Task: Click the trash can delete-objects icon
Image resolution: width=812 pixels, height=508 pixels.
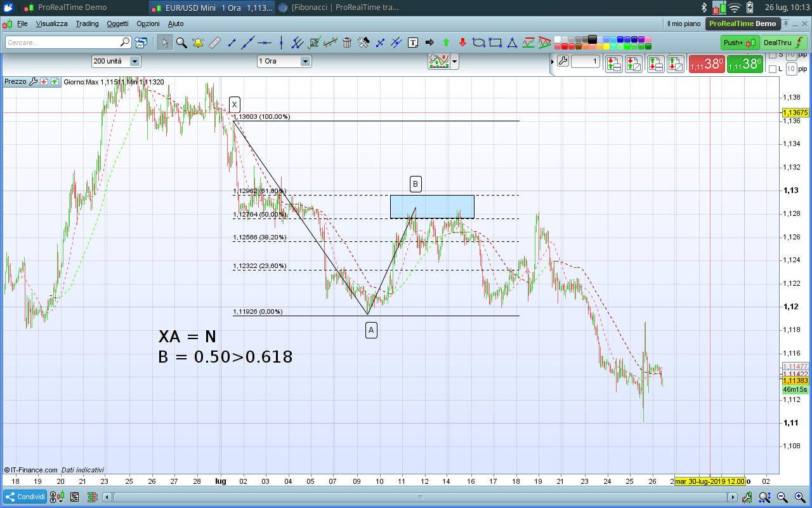Action: (x=347, y=43)
